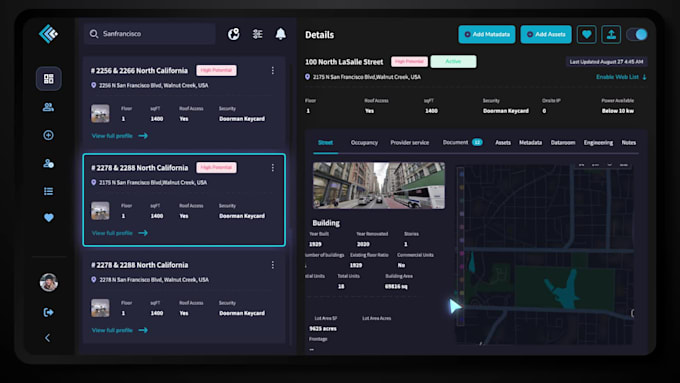
Task: Click High Potential badge beside 100 North LaSalle Street
Action: 409,62
